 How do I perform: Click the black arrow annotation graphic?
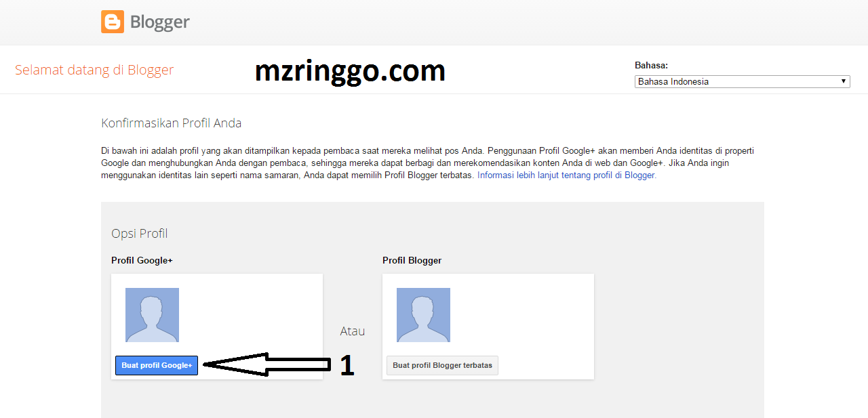(267, 364)
